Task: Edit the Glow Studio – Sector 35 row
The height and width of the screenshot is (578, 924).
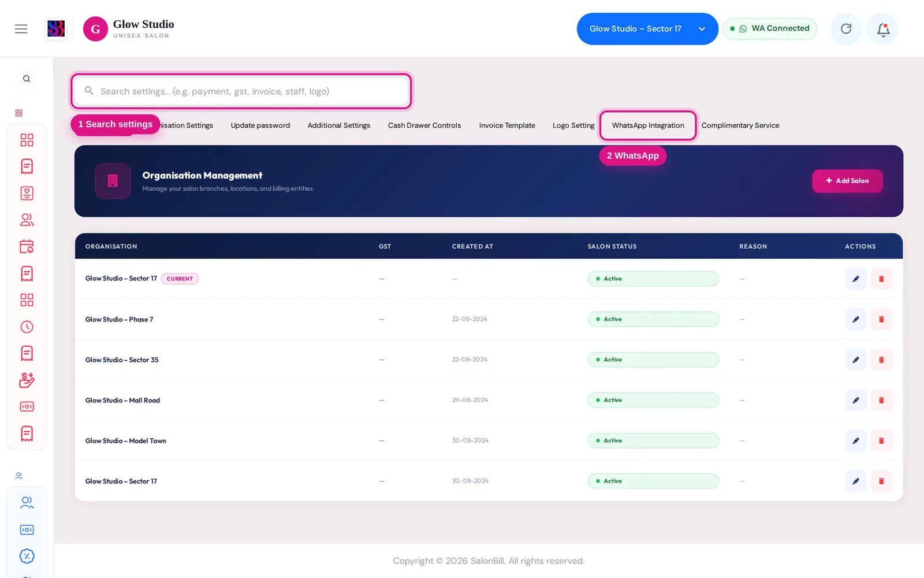Action: coord(856,360)
